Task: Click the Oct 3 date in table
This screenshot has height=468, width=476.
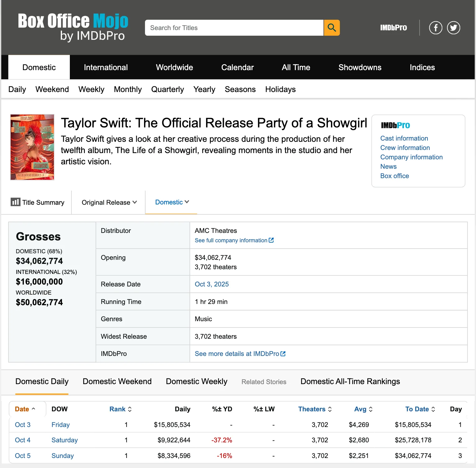Action: tap(23, 425)
